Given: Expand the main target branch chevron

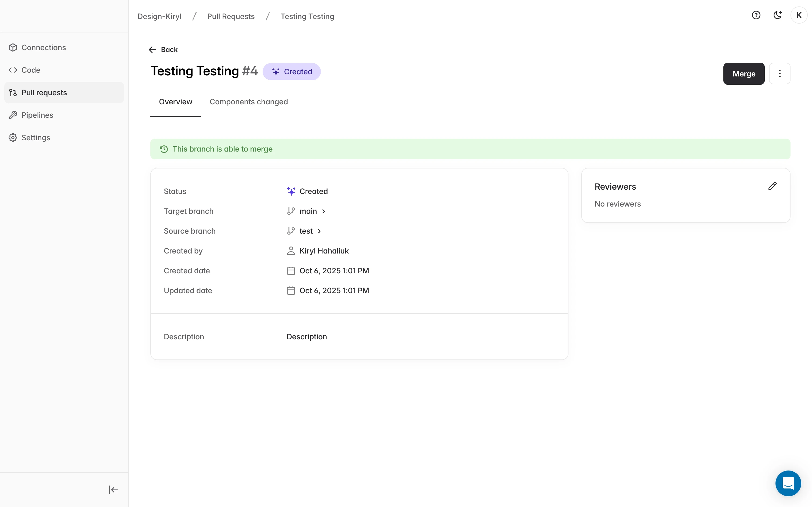Looking at the screenshot, I should (x=324, y=211).
